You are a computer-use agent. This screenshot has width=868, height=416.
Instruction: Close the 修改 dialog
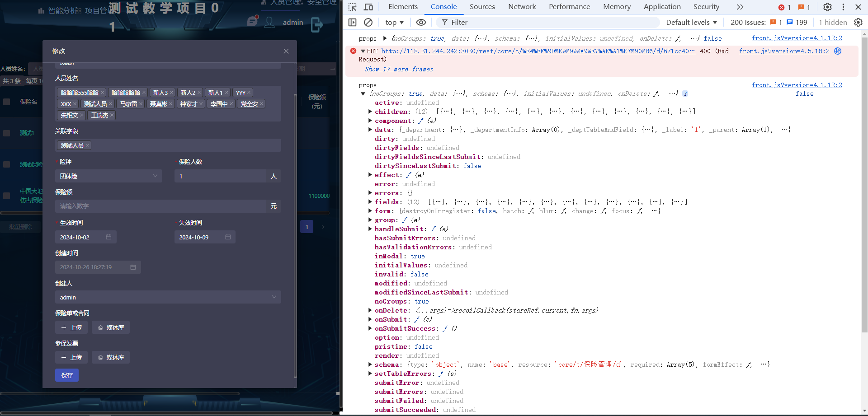click(x=286, y=51)
